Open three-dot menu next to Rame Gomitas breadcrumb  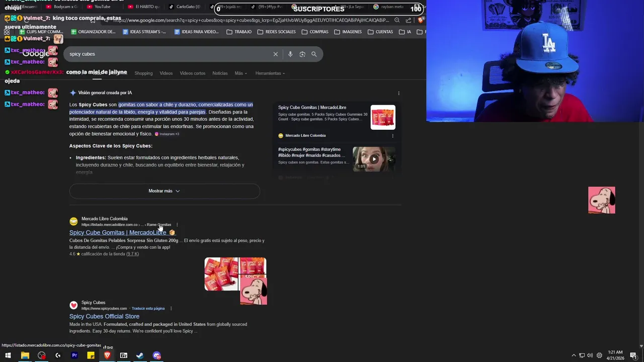[177, 225]
